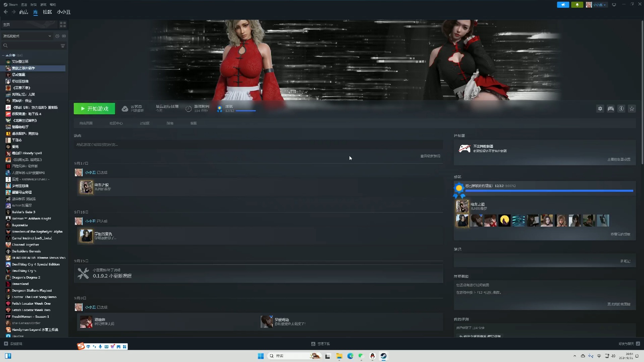This screenshot has width=644, height=362.
Task: Open game info icon
Action: 621,109
